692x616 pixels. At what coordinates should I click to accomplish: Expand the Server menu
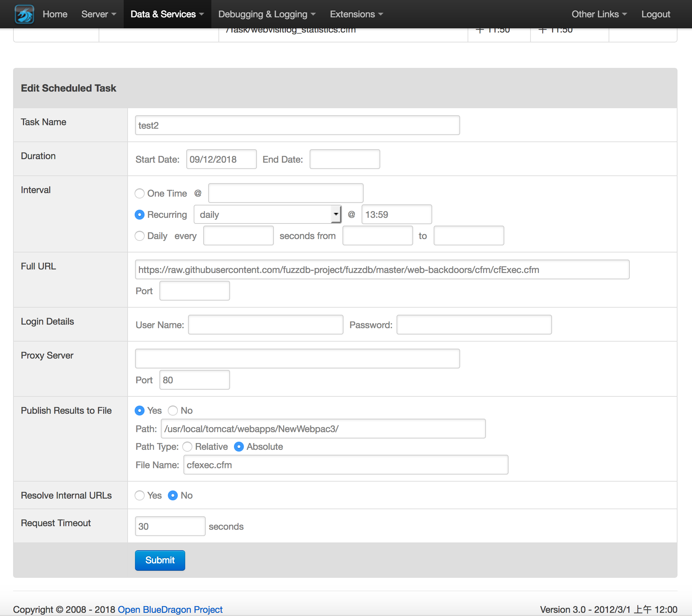pos(99,14)
